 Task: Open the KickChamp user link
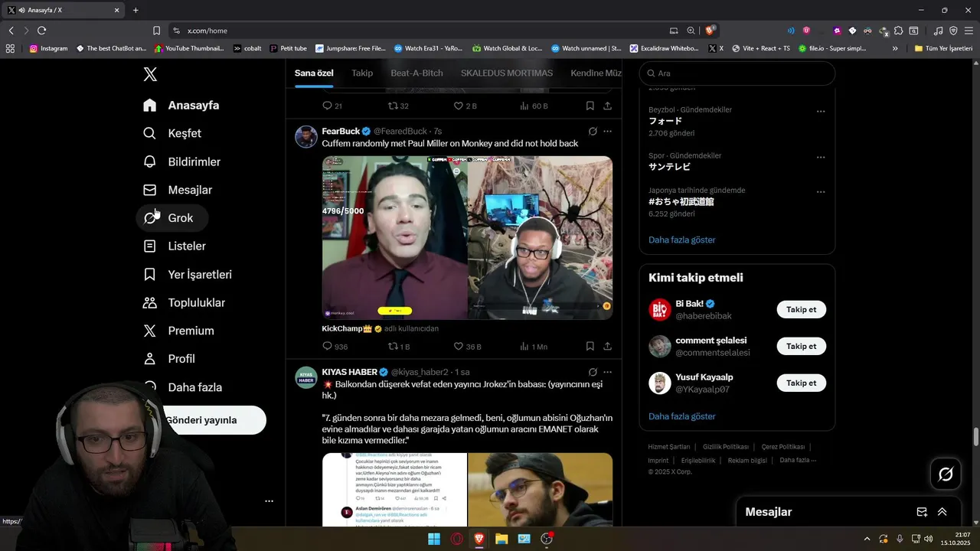click(x=347, y=328)
